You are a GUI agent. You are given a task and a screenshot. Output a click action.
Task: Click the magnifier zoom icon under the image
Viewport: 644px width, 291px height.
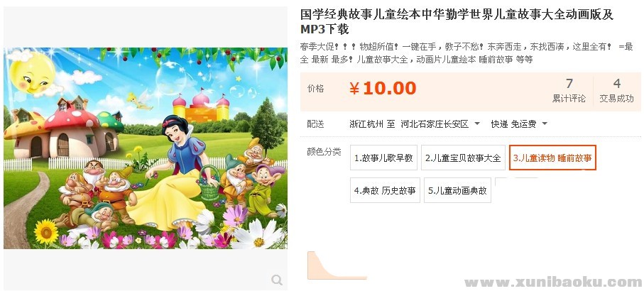click(x=277, y=280)
